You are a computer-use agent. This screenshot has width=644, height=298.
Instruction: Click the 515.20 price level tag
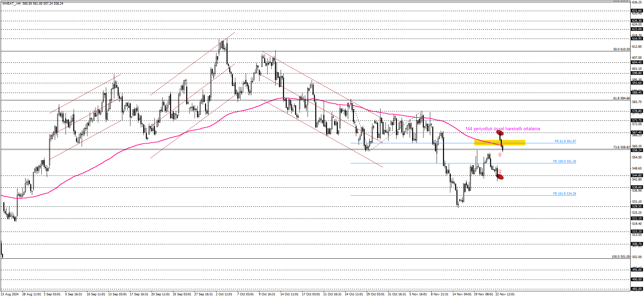click(637, 232)
